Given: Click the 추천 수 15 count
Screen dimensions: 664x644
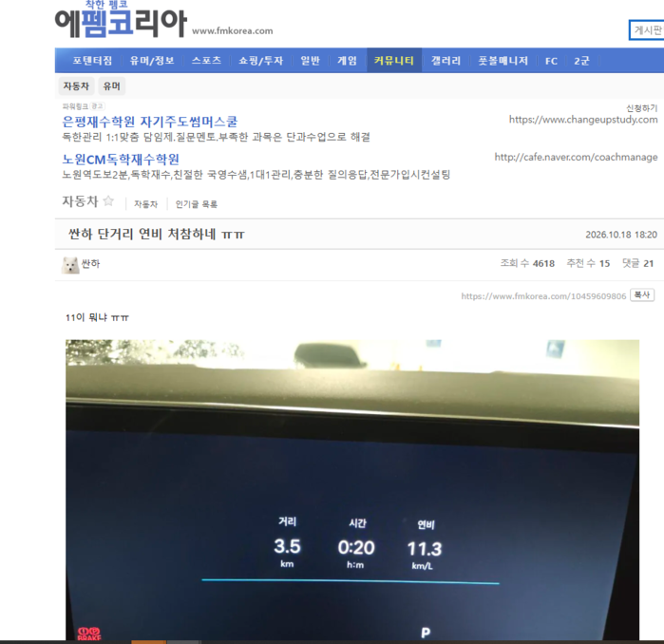Looking at the screenshot, I should point(588,263).
